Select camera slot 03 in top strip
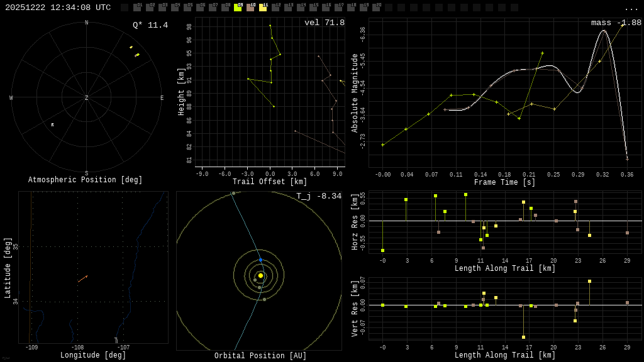The width and height of the screenshot is (644, 362). pyautogui.click(x=162, y=8)
